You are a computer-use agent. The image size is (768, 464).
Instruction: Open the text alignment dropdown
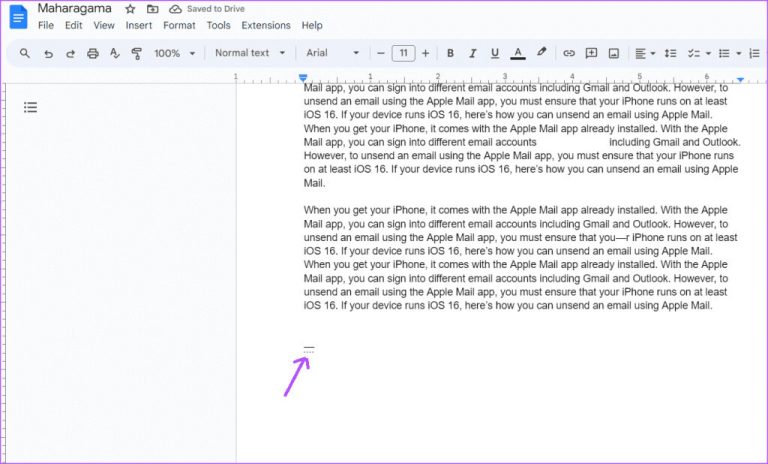(645, 53)
